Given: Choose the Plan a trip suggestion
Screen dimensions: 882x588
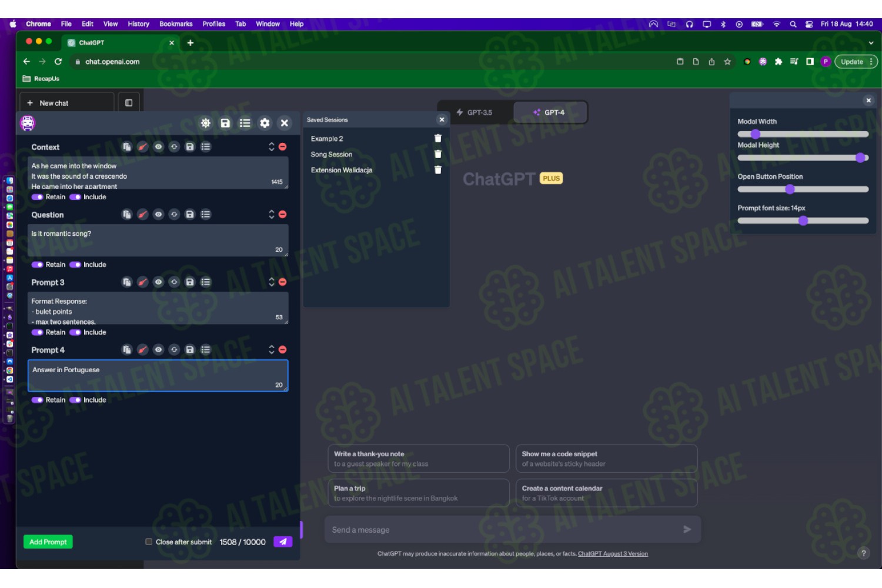Looking at the screenshot, I should (x=419, y=493).
